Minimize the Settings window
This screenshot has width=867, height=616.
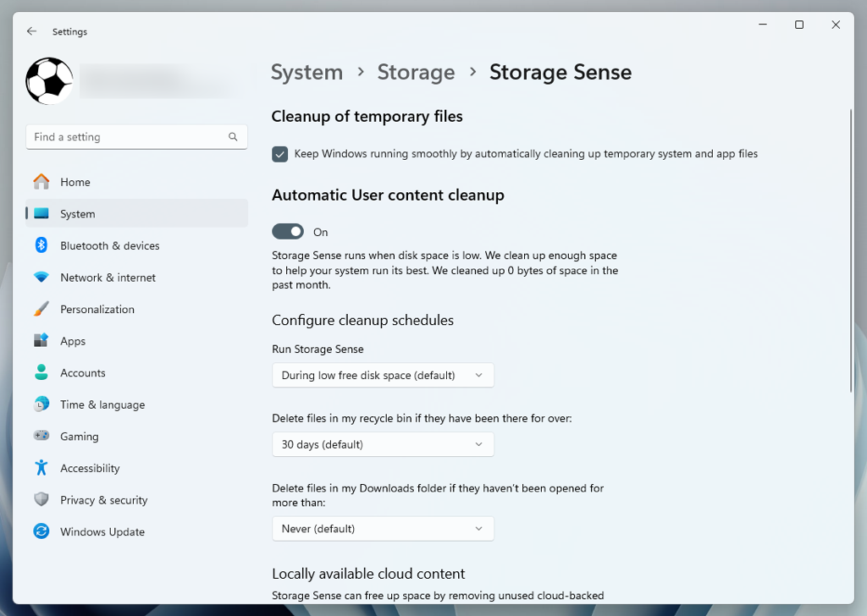763,25
